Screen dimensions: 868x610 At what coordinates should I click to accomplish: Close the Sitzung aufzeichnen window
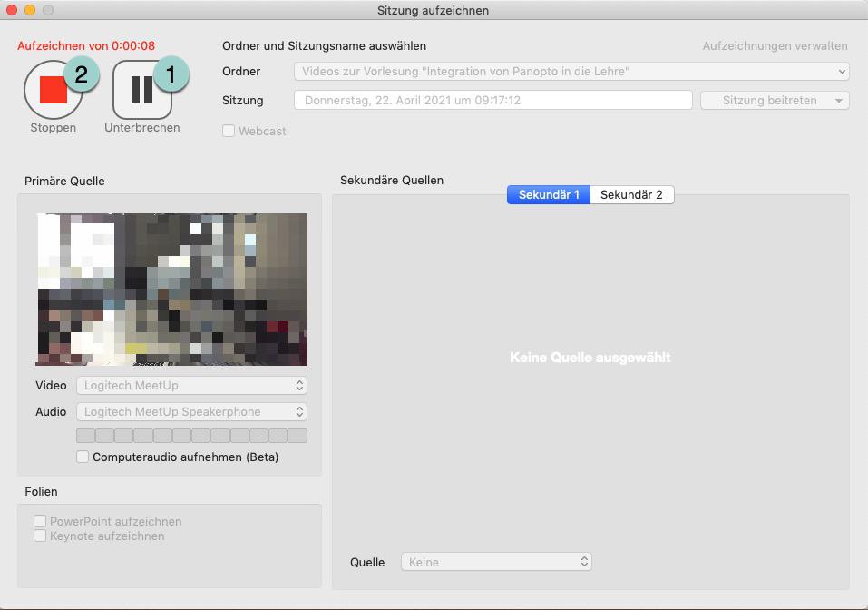tap(12, 10)
